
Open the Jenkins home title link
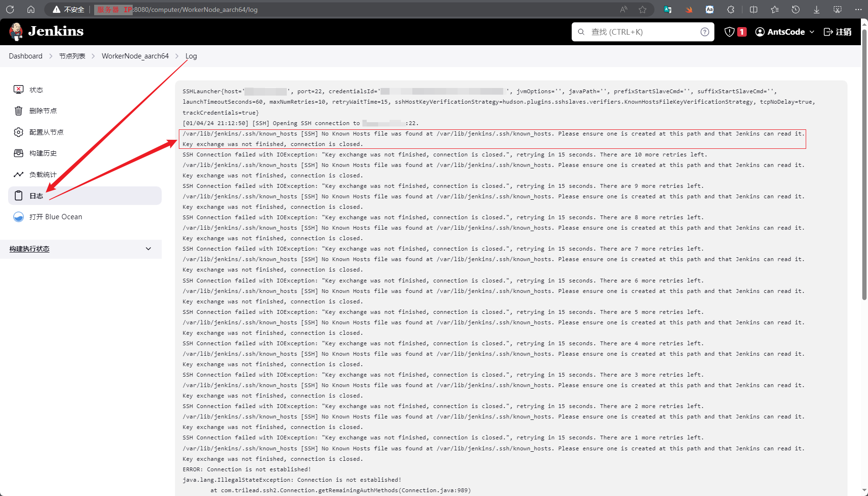click(56, 31)
